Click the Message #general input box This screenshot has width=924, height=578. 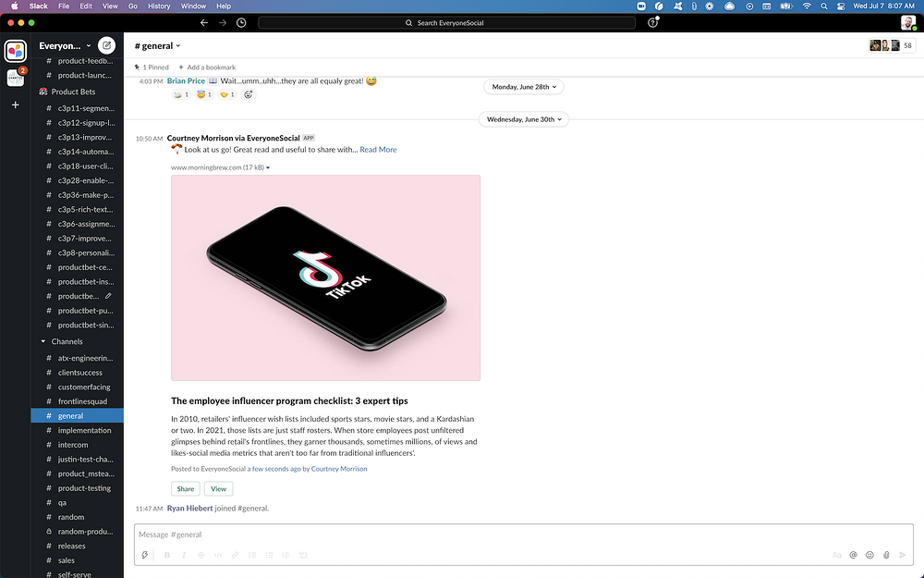point(524,535)
